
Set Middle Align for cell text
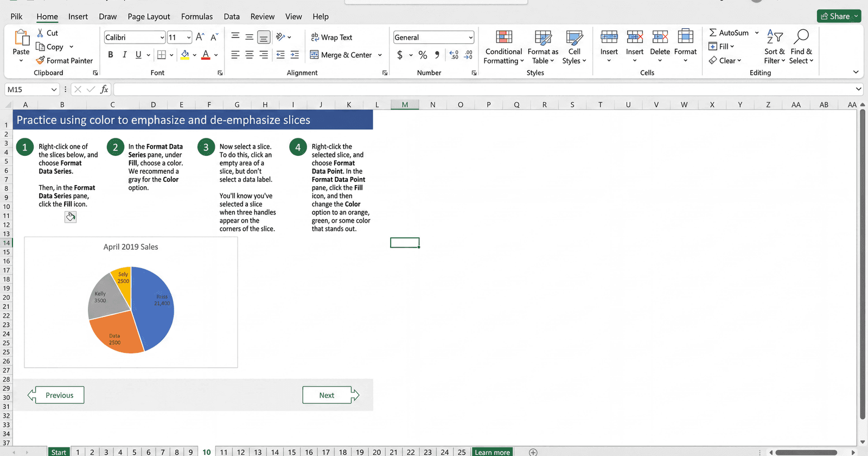[250, 37]
